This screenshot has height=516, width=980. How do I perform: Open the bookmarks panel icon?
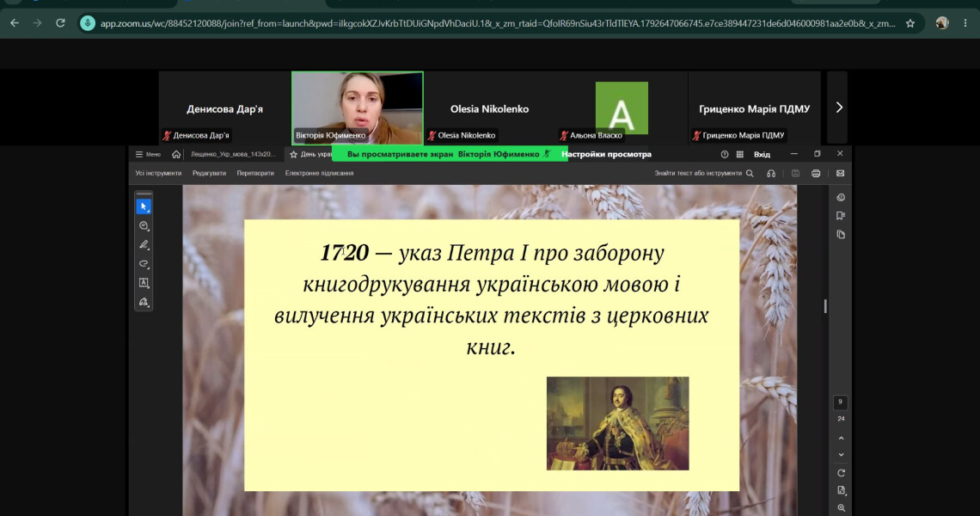click(x=841, y=216)
